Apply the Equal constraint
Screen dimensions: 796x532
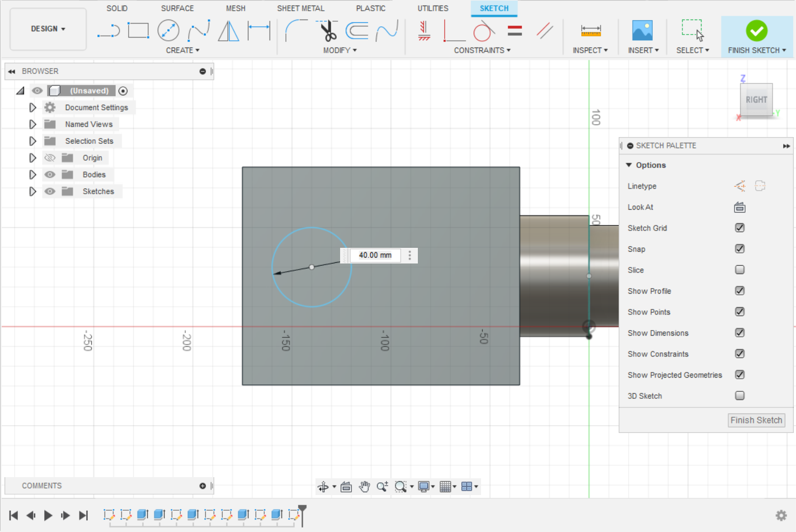point(515,31)
